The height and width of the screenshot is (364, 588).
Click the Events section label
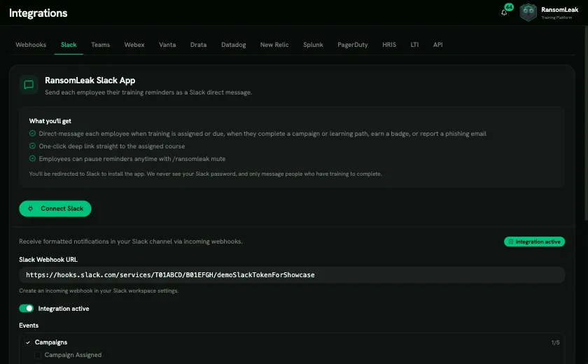pos(29,325)
